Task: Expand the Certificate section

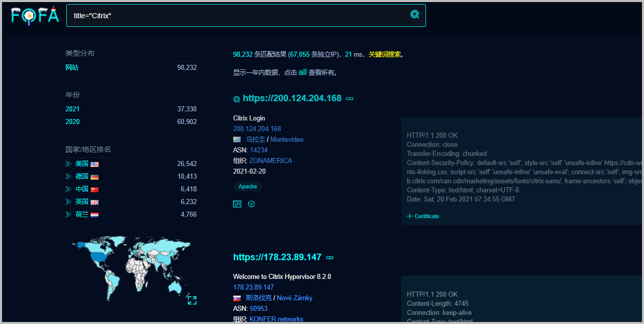Action: [x=423, y=216]
